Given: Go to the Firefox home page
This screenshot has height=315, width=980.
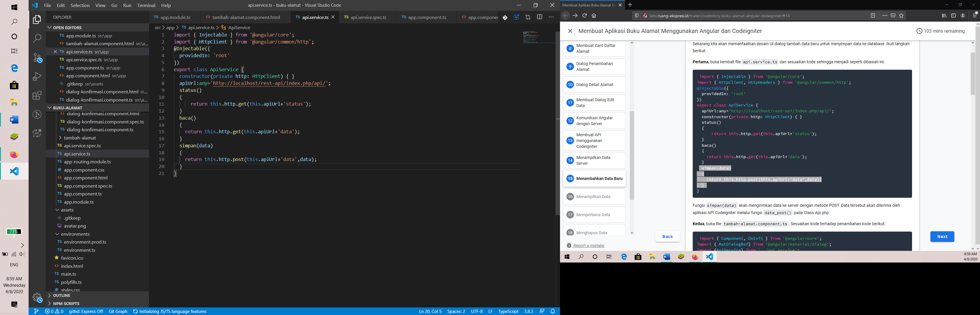Looking at the screenshot, I should (594, 15).
